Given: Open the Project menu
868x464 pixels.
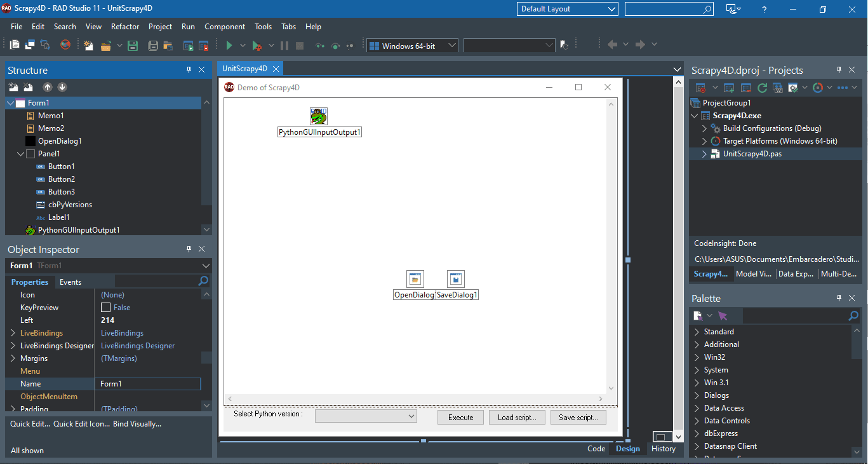Looking at the screenshot, I should tap(160, 27).
